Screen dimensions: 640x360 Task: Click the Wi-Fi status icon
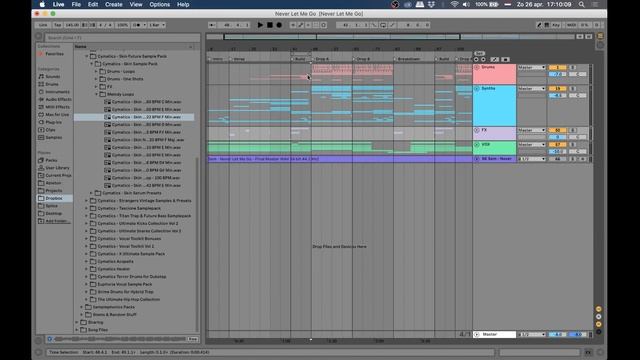click(x=454, y=4)
